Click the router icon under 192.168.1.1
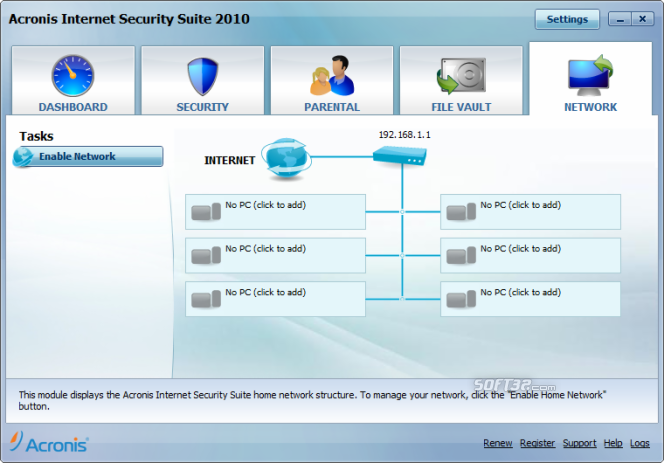This screenshot has width=664, height=463. [x=400, y=155]
